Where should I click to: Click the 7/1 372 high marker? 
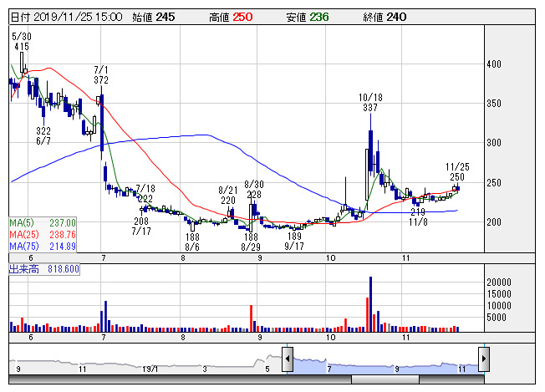tap(102, 75)
